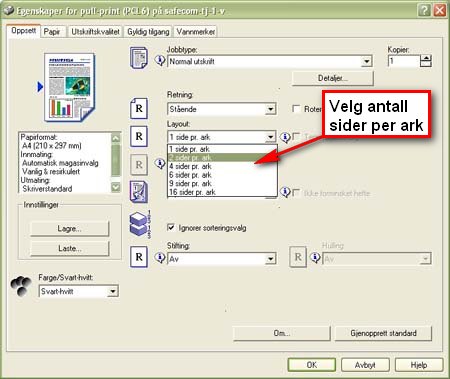Click the Farge/Svart-hvitt color dots icon

click(21, 286)
